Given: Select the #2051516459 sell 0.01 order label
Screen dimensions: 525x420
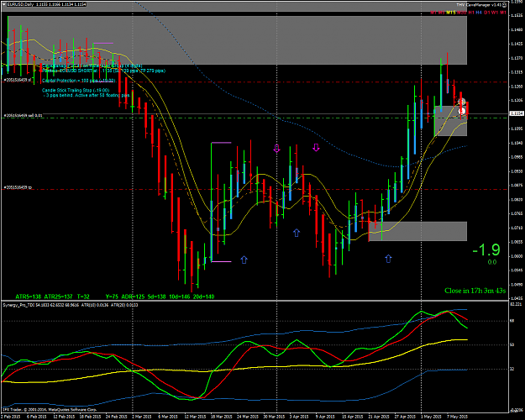Looking at the screenshot, I should point(23,115).
